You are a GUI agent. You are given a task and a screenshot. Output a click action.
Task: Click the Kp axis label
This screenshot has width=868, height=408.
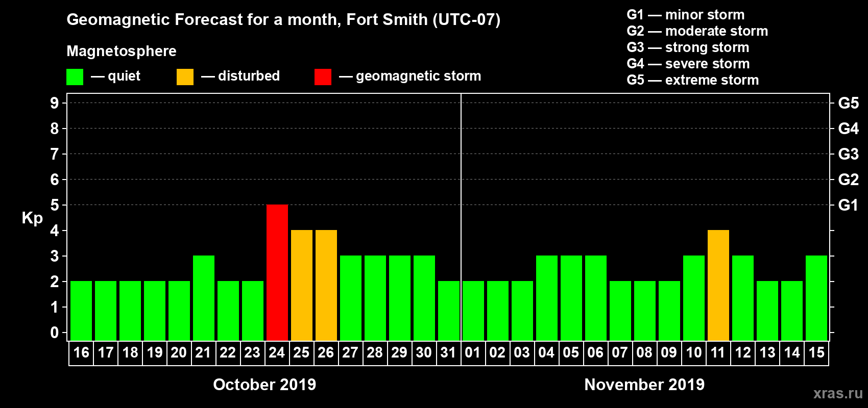32,218
